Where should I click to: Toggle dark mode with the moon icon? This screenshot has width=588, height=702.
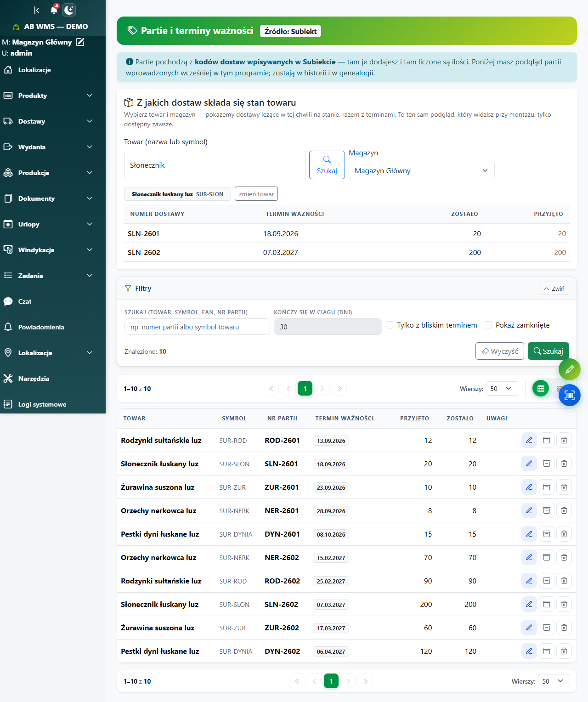tap(69, 10)
